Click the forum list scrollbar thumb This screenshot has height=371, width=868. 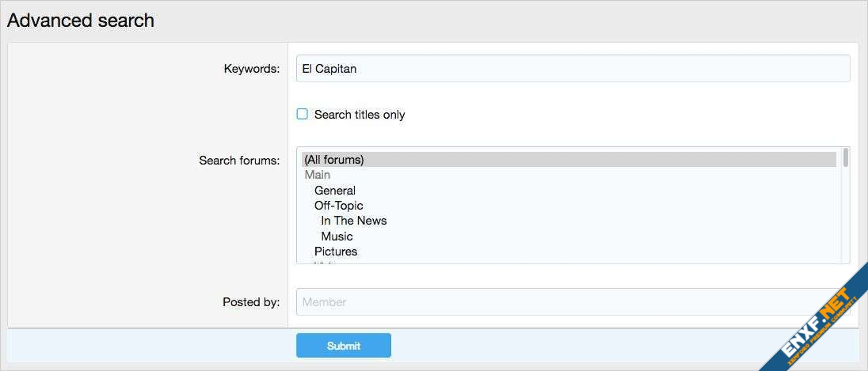click(x=845, y=157)
